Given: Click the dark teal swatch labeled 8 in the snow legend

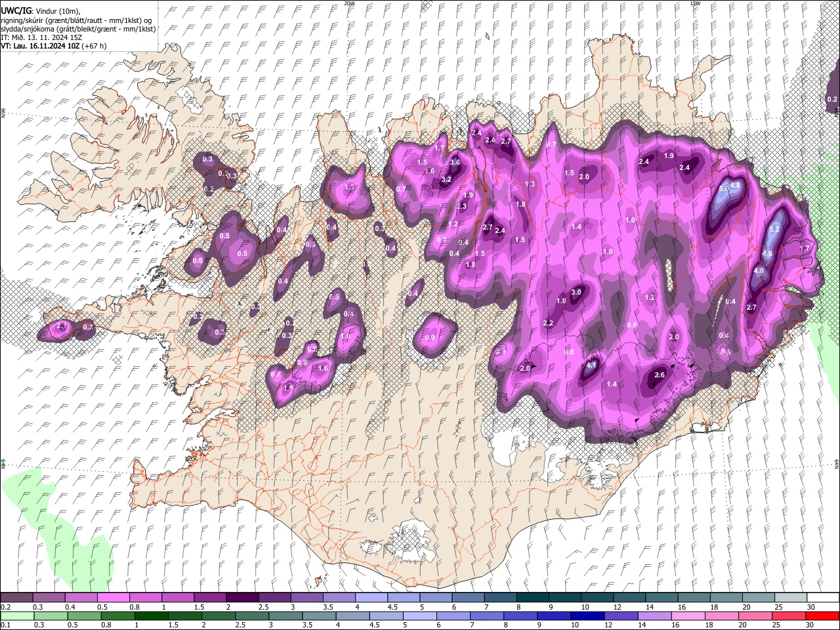Looking at the screenshot, I should pyautogui.click(x=533, y=598).
